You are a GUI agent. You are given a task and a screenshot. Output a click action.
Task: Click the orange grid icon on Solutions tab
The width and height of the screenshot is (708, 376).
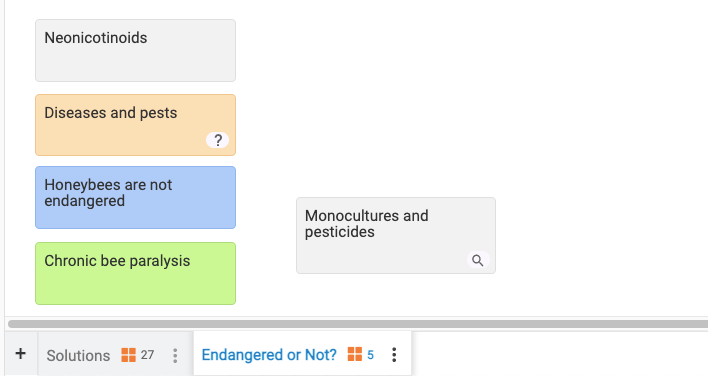[128, 355]
